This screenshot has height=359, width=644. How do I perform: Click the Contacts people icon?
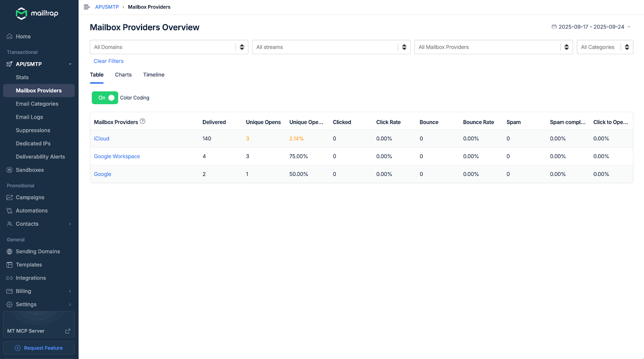[10, 224]
